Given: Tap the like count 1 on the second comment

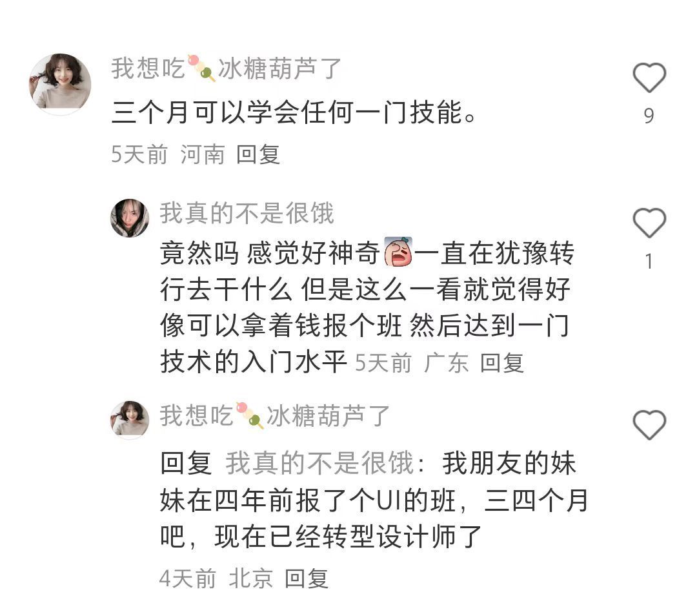Looking at the screenshot, I should [x=649, y=261].
